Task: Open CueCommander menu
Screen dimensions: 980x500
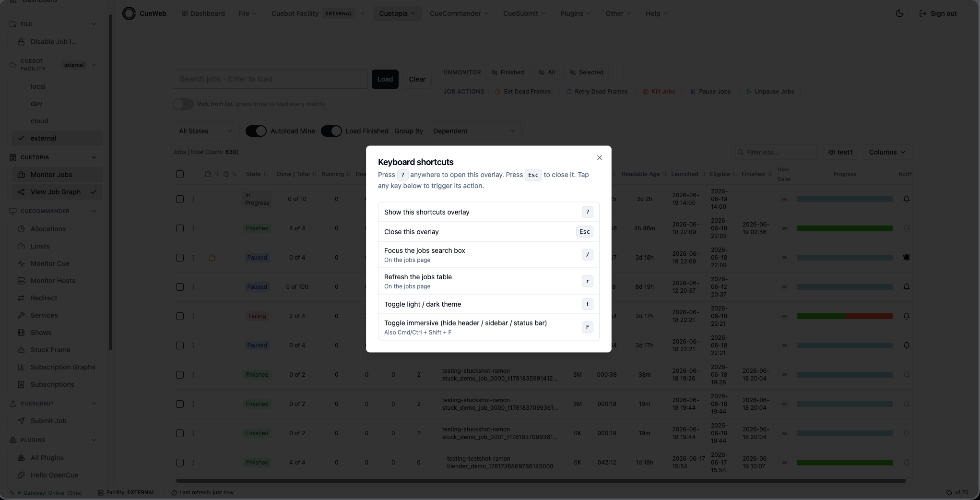Action: 459,13
